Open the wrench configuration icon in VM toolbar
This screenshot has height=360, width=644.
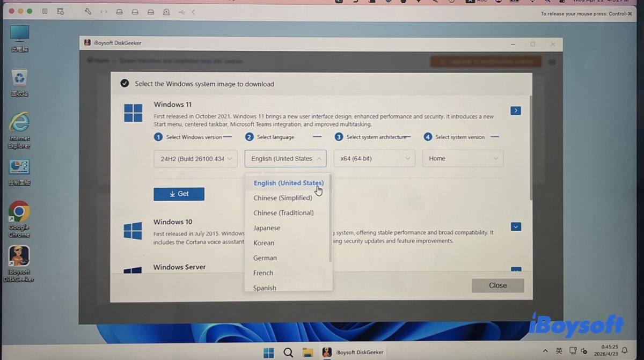[x=88, y=11]
